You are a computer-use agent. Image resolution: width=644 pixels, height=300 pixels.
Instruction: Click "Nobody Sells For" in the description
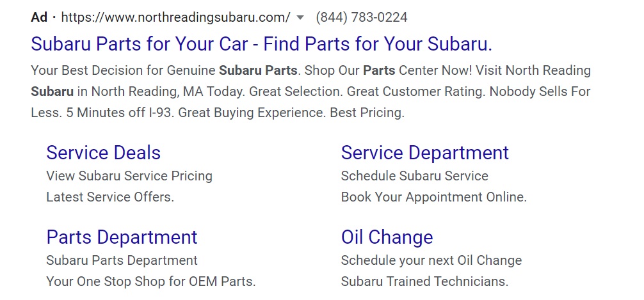coord(540,91)
